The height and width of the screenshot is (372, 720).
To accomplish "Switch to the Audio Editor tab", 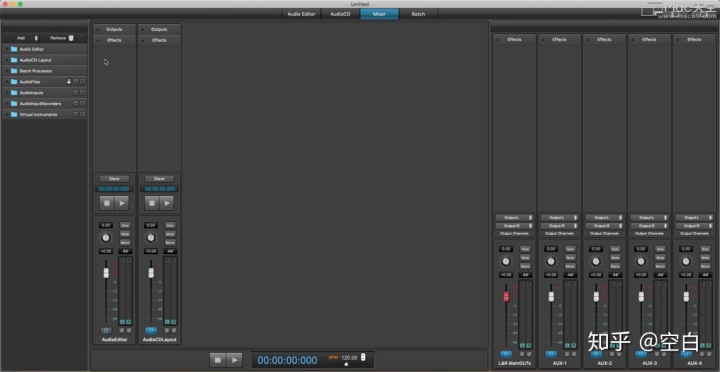I will tap(301, 14).
